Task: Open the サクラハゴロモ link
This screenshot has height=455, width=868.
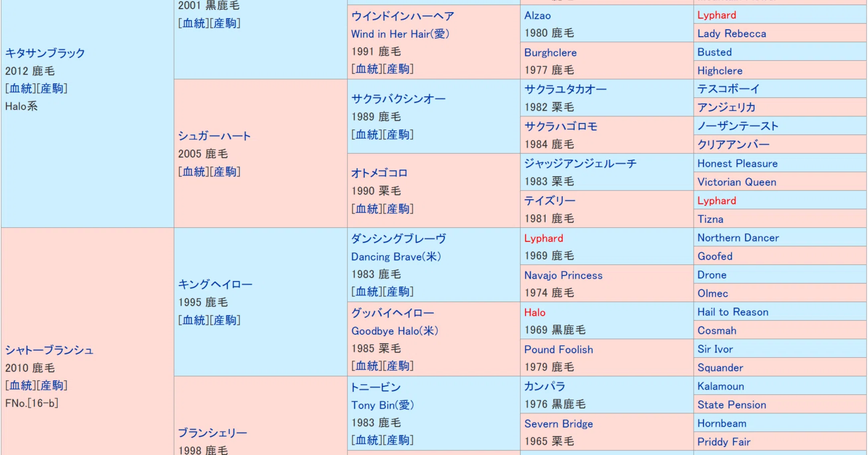Action: click(x=561, y=127)
